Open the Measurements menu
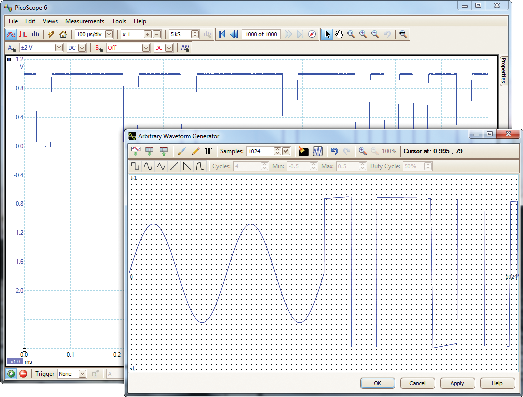This screenshot has height=397, width=523. 85,21
